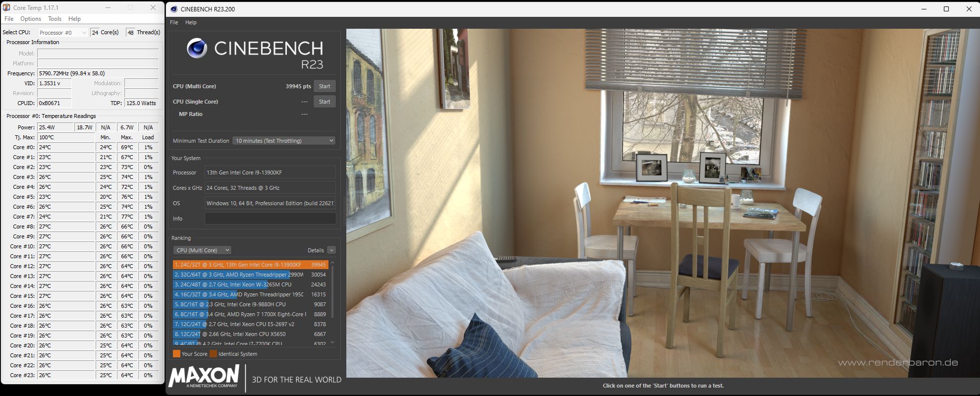The width and height of the screenshot is (980, 396).
Task: Click the VID value 1.3531 v
Action: [x=54, y=83]
